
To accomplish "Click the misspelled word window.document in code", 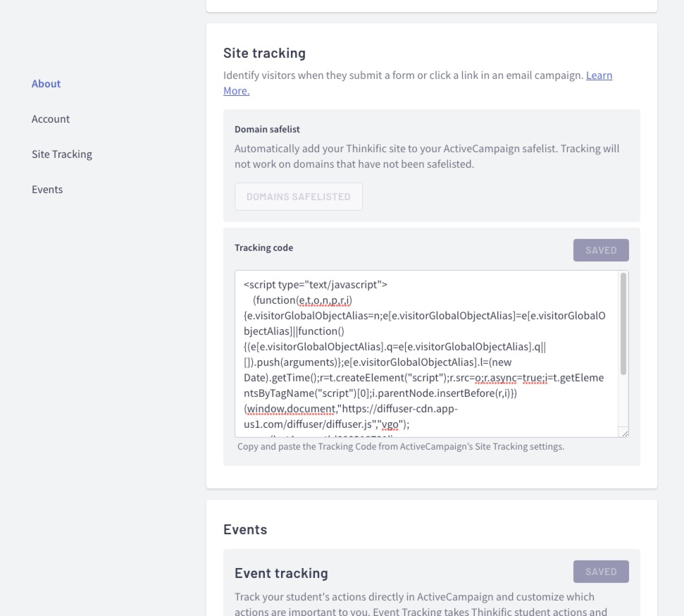I will tap(292, 409).
